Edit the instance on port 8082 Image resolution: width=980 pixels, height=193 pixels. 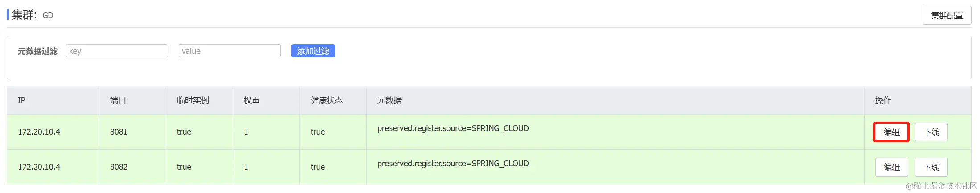coord(891,167)
